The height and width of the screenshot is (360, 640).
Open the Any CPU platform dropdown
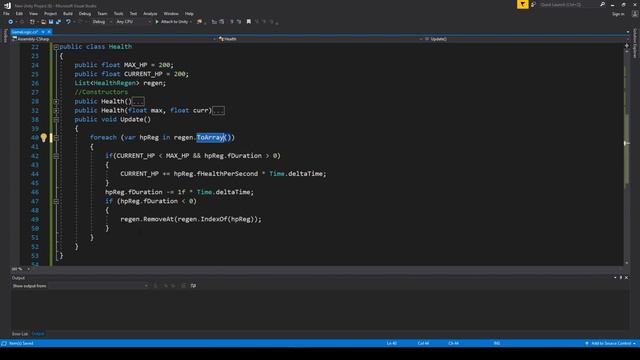pos(133,22)
